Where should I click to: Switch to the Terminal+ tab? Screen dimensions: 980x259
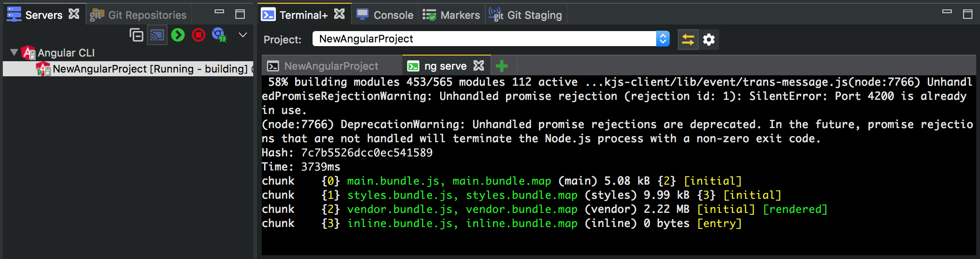coord(303,15)
